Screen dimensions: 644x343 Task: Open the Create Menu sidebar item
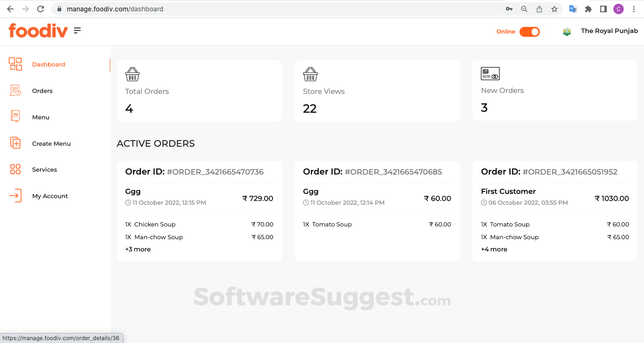click(51, 143)
